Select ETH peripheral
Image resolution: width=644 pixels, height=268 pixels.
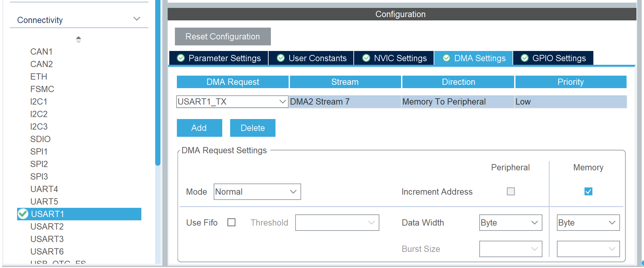click(39, 77)
